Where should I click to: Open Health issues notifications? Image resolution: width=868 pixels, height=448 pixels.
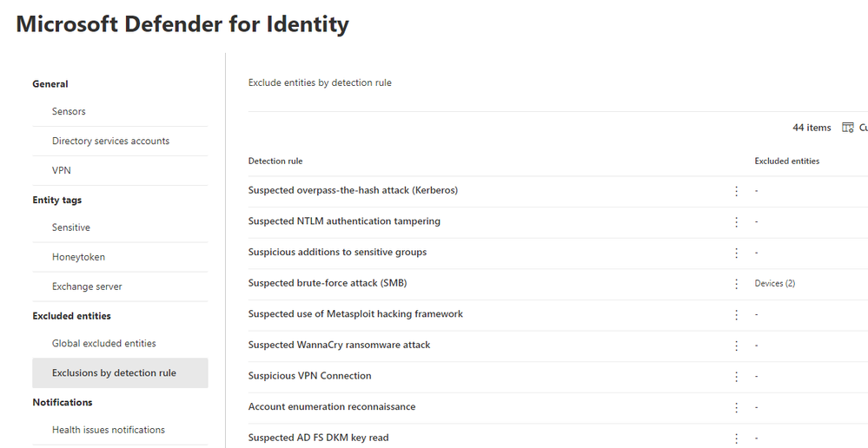(x=109, y=430)
